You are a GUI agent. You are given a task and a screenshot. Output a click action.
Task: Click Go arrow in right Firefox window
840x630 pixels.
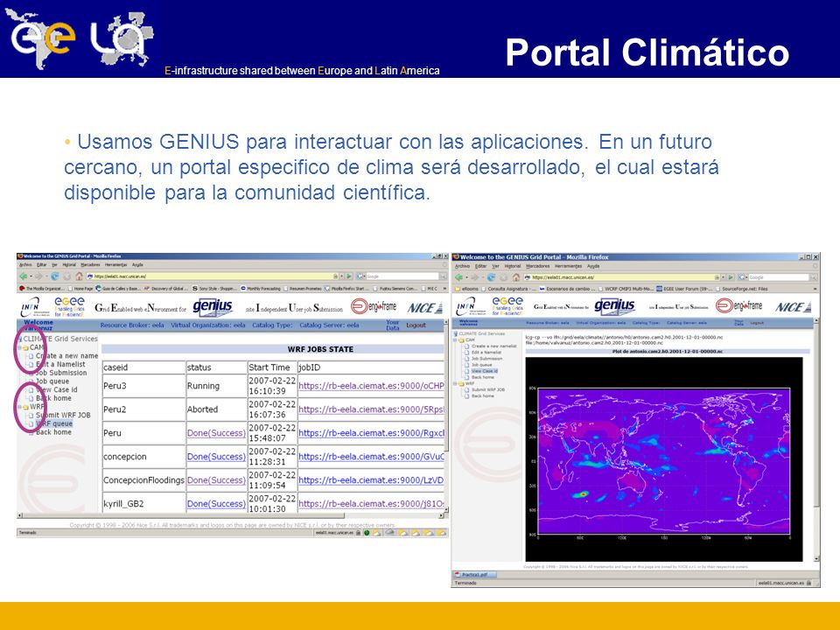(731, 277)
